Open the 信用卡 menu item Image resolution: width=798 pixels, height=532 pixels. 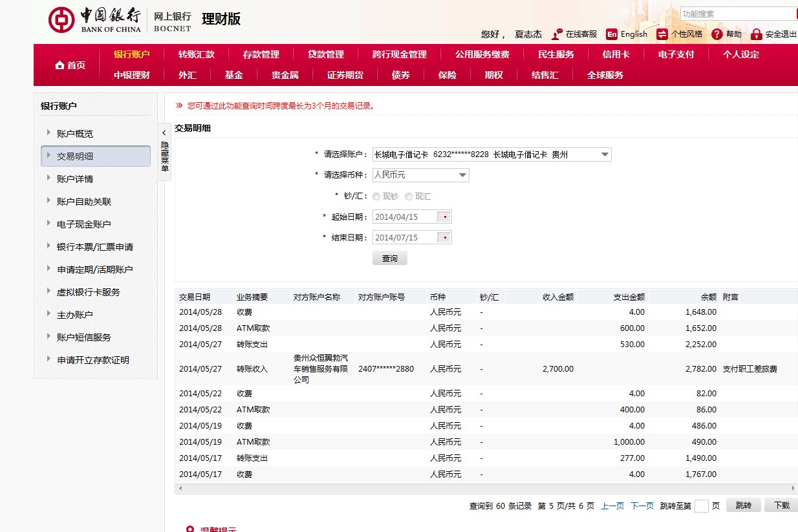pos(616,54)
